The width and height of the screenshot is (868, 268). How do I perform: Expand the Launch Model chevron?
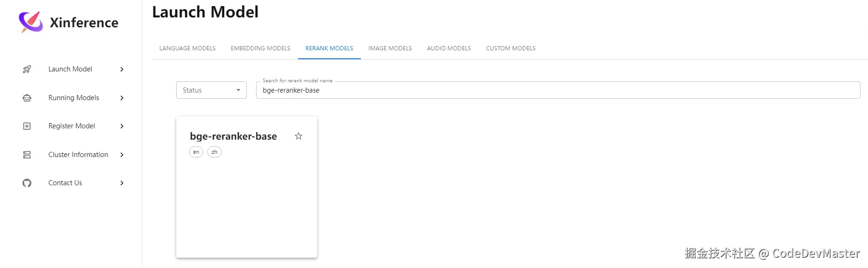click(x=122, y=69)
